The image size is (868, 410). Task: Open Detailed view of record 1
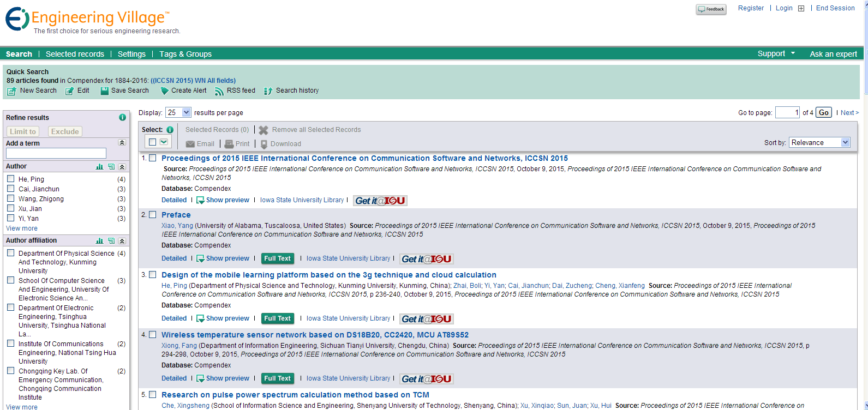click(x=174, y=200)
